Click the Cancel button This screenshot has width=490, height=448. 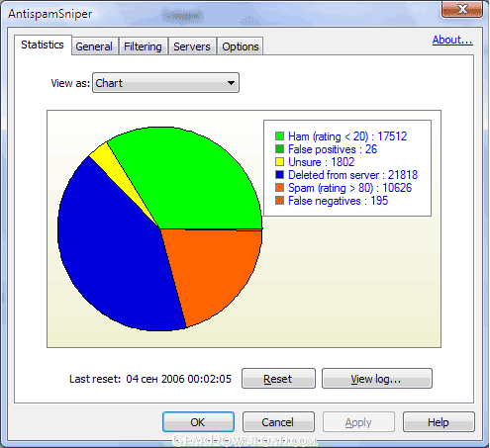point(278,421)
